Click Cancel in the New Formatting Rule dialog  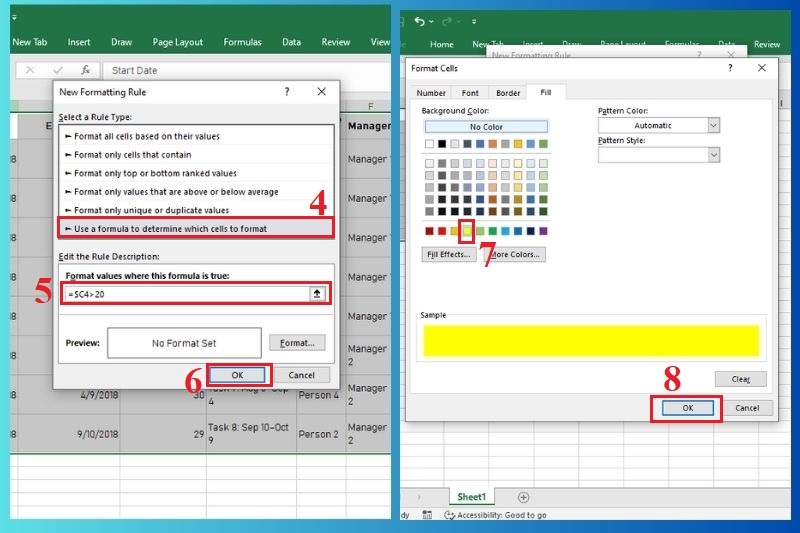click(x=302, y=375)
